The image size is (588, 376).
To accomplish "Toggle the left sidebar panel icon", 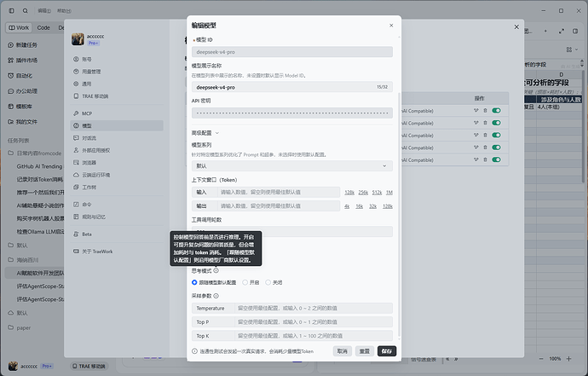I will (x=12, y=11).
